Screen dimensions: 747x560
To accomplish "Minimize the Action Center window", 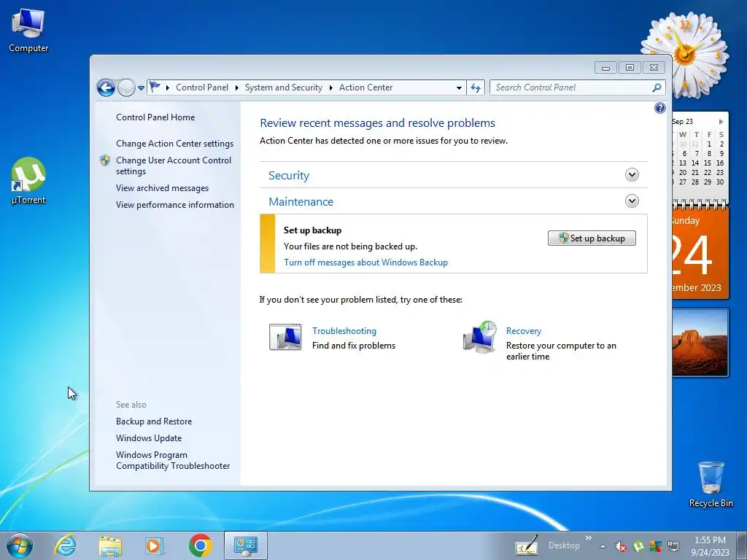I will tap(605, 68).
